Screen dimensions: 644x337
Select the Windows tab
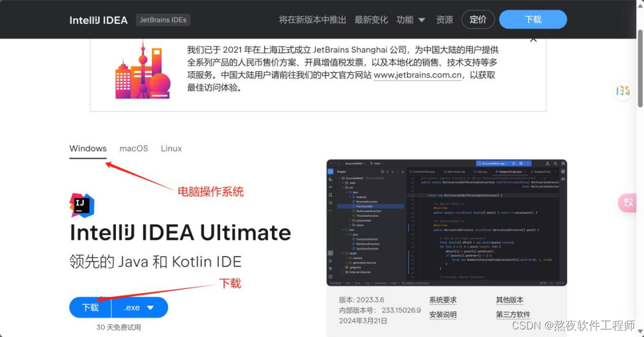pos(88,149)
